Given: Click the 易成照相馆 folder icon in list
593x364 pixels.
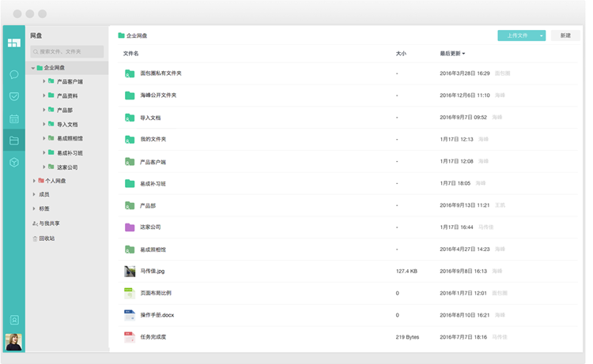Looking at the screenshot, I should click(130, 250).
